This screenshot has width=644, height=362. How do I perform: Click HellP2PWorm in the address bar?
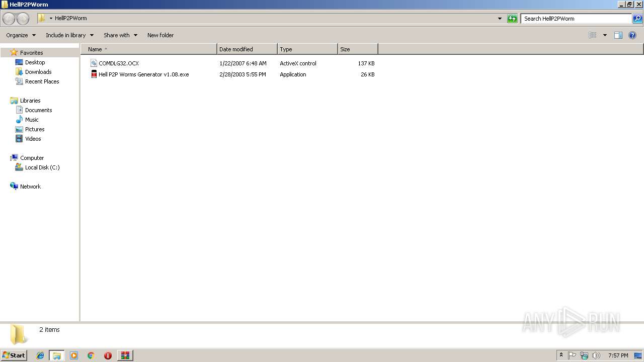(70, 18)
